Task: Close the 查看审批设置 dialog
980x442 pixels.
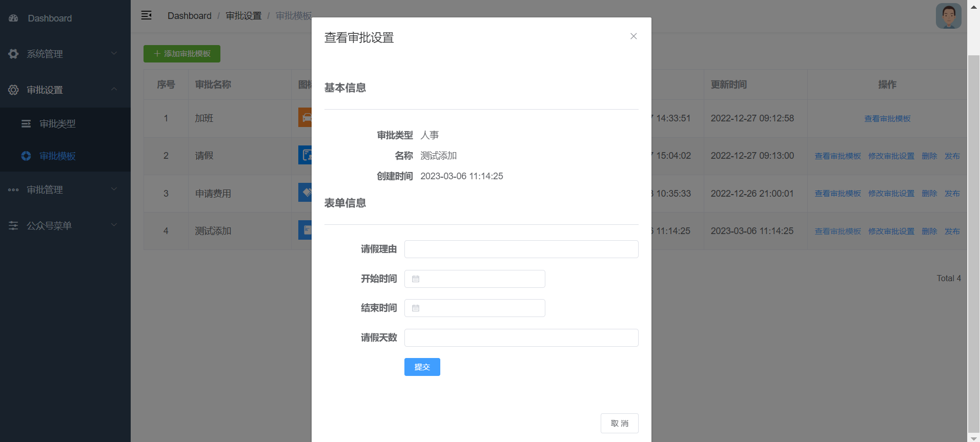Action: pyautogui.click(x=634, y=36)
